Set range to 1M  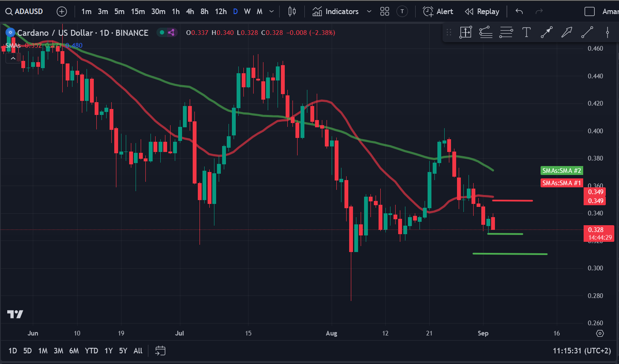pos(43,351)
